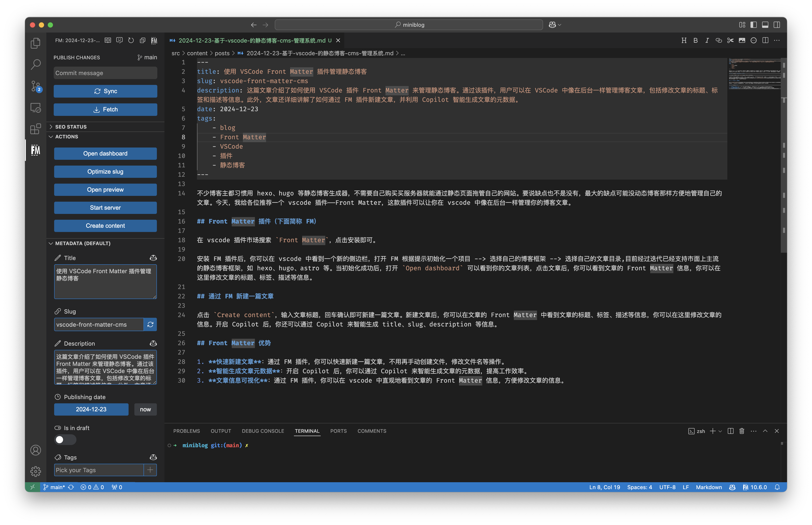Click the feedback smiley icon in FM header
Viewport: 812px width, 525px height.
119,41
